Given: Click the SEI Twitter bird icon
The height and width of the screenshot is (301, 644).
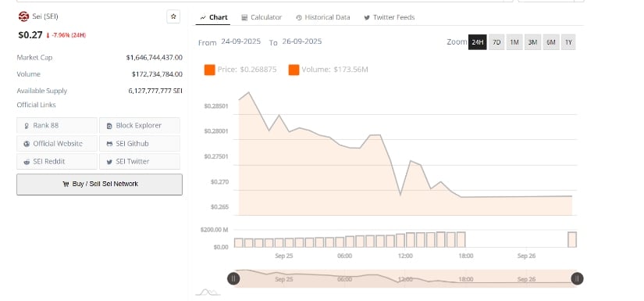Looking at the screenshot, I should pos(109,162).
